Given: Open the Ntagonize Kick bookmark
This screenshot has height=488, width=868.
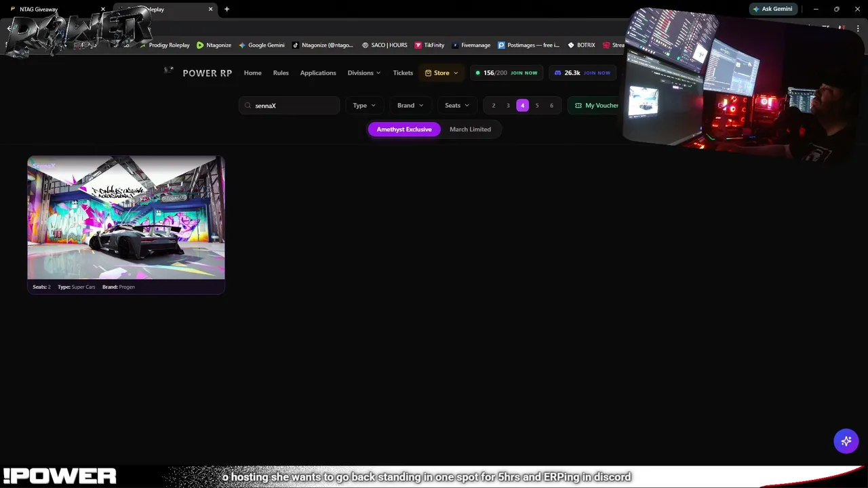Looking at the screenshot, I should coord(214,45).
